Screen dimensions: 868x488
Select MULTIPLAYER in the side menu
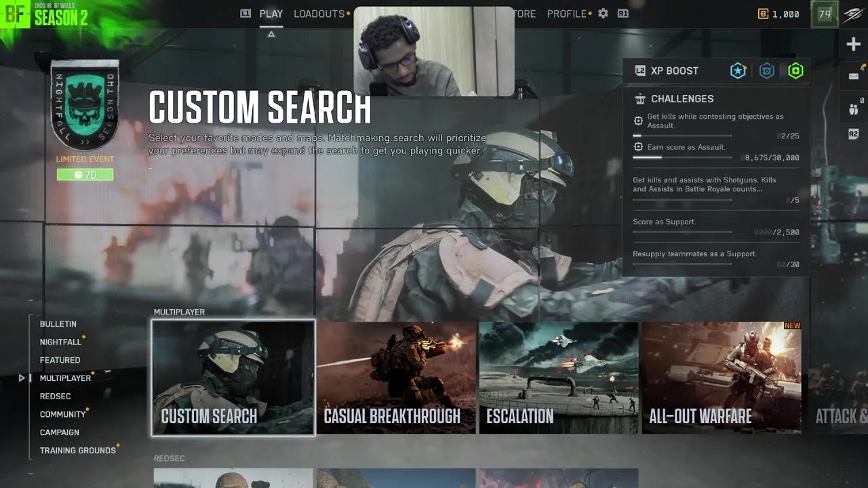pos(65,378)
